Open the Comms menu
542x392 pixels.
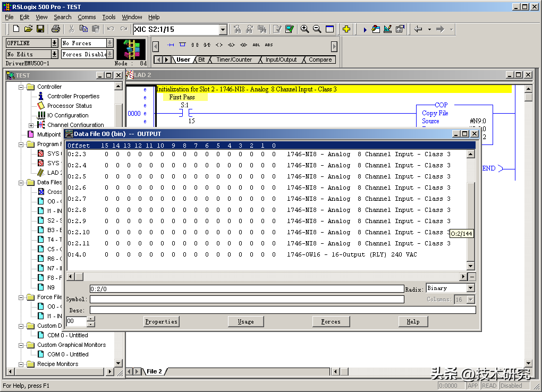87,17
